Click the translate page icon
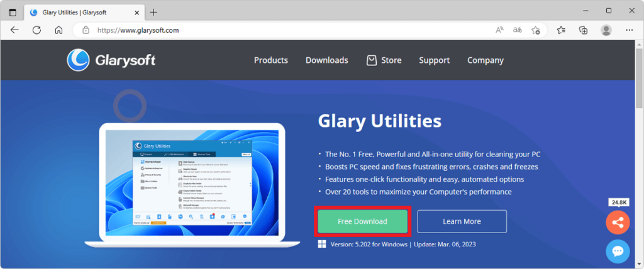This screenshot has height=269, width=644. [x=518, y=30]
